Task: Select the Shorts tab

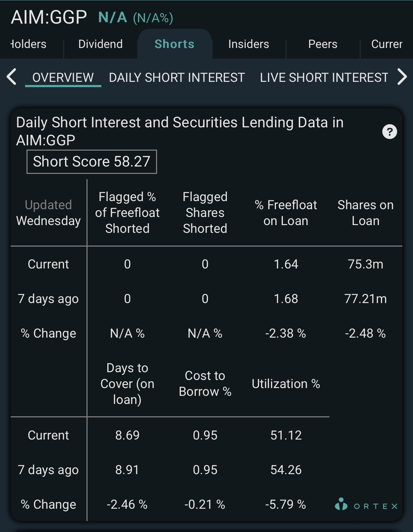Action: click(174, 44)
